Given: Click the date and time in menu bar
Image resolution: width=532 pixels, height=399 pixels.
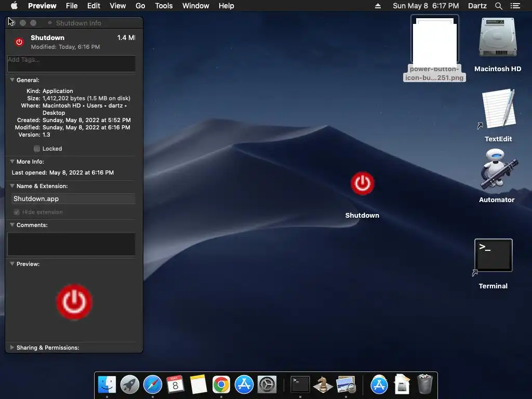Looking at the screenshot, I should 426,6.
